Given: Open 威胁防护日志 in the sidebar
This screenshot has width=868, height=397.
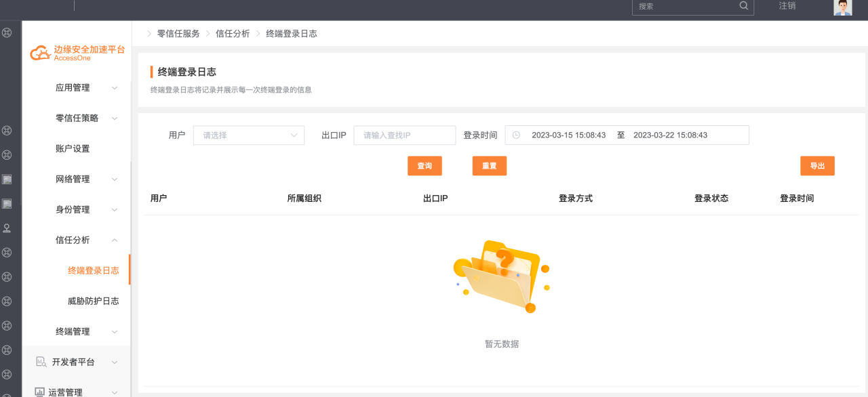Looking at the screenshot, I should [x=94, y=301].
